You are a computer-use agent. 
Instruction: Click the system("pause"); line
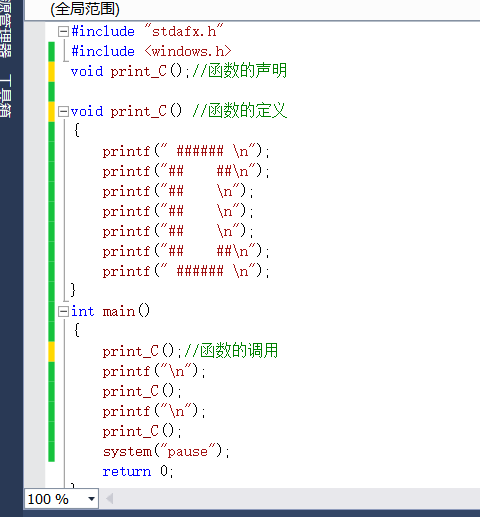tap(166, 451)
